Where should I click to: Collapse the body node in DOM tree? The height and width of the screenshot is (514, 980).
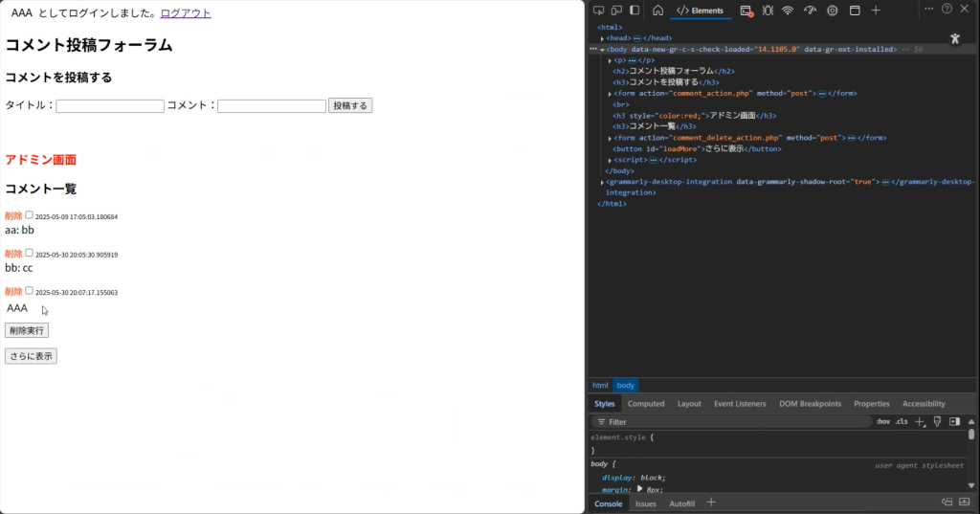click(x=602, y=50)
